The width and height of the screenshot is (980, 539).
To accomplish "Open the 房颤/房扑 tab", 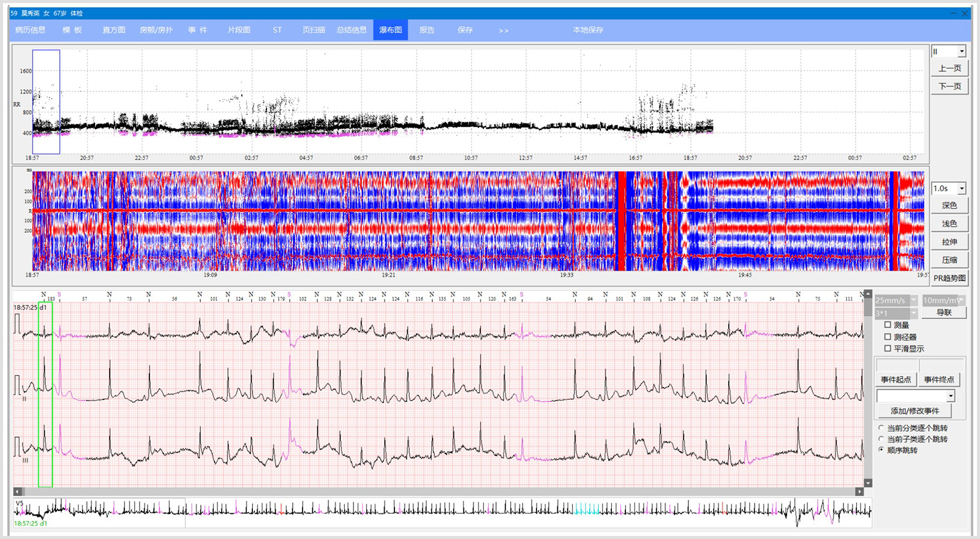I will coord(156,30).
